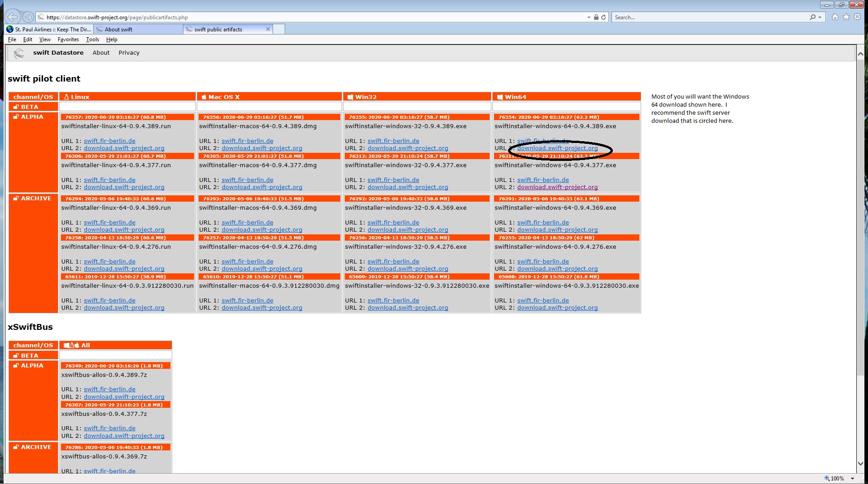Screen dimensions: 868x484
Task: Switch to the St. Paul Airlines tab
Action: (x=49, y=29)
